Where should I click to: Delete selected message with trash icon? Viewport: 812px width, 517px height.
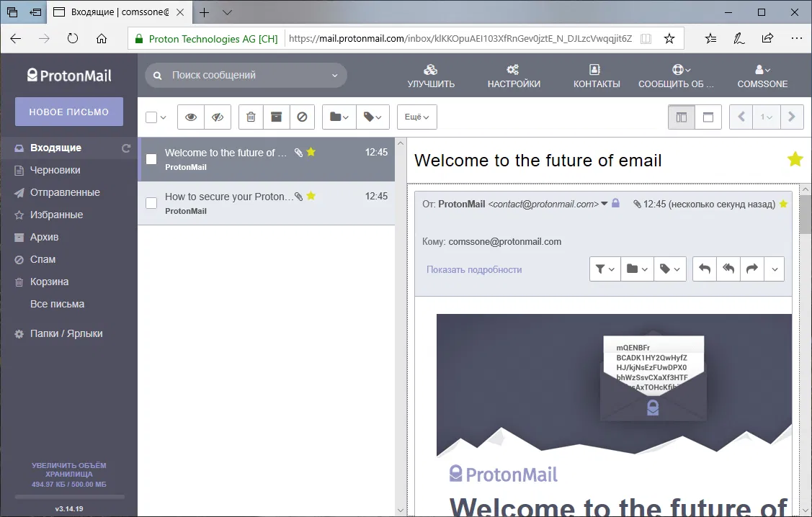click(x=251, y=117)
